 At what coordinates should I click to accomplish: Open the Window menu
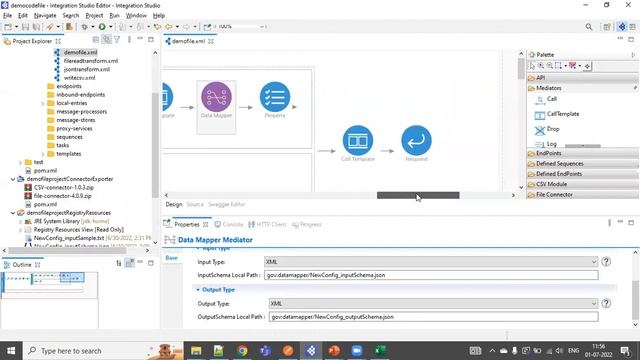[x=136, y=16]
